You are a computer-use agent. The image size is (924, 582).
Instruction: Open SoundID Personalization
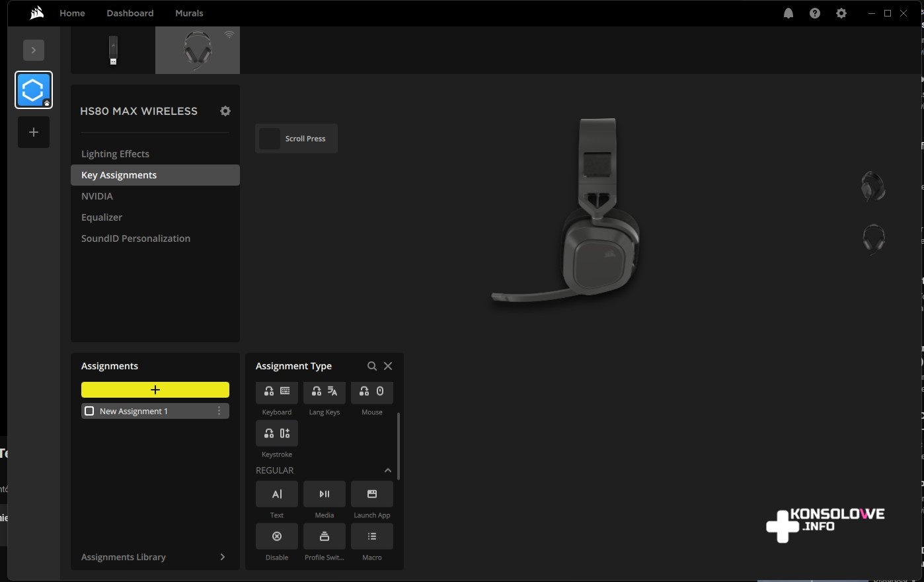click(135, 238)
